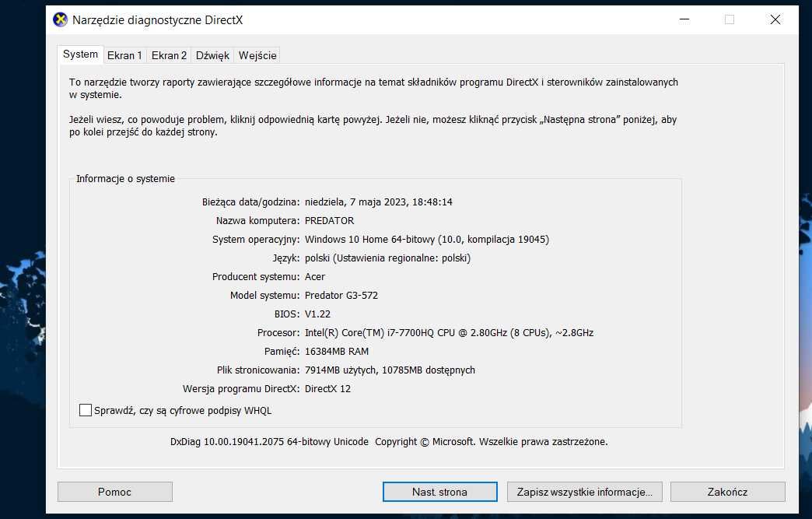Image resolution: width=812 pixels, height=519 pixels.
Task: Switch to the System tab
Action: [80, 54]
